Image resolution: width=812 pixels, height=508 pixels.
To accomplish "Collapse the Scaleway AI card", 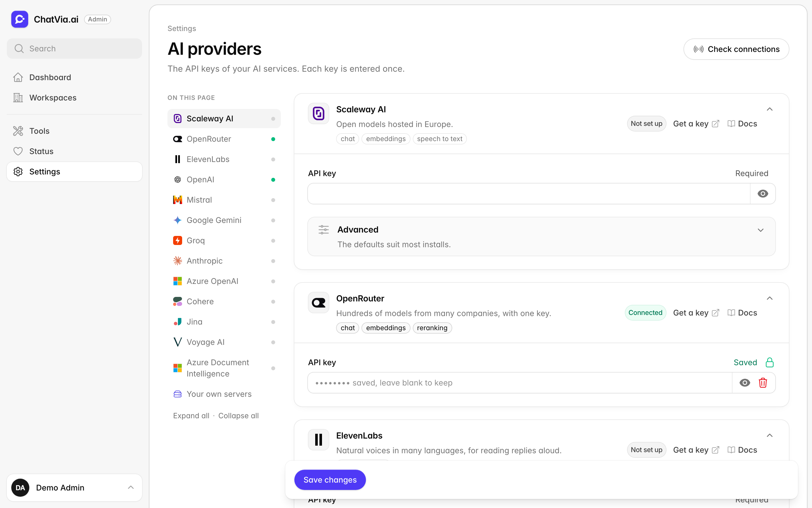I will 769,109.
